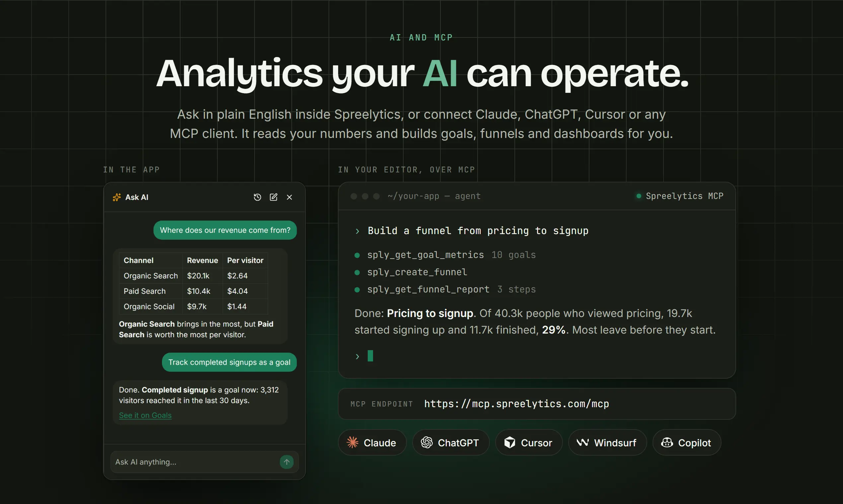This screenshot has height=504, width=843.
Task: Select the Claude client chip
Action: click(372, 443)
